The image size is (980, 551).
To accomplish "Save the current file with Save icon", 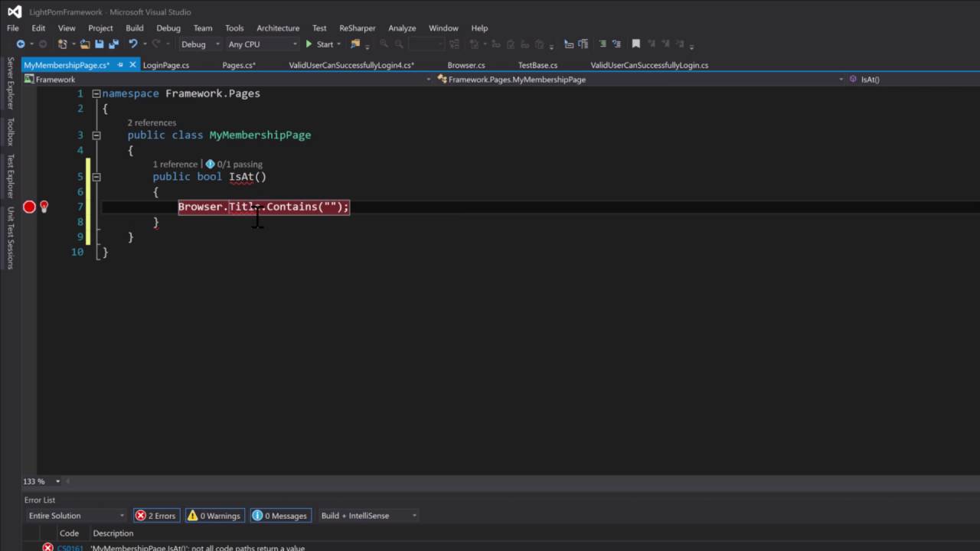I will pos(100,44).
